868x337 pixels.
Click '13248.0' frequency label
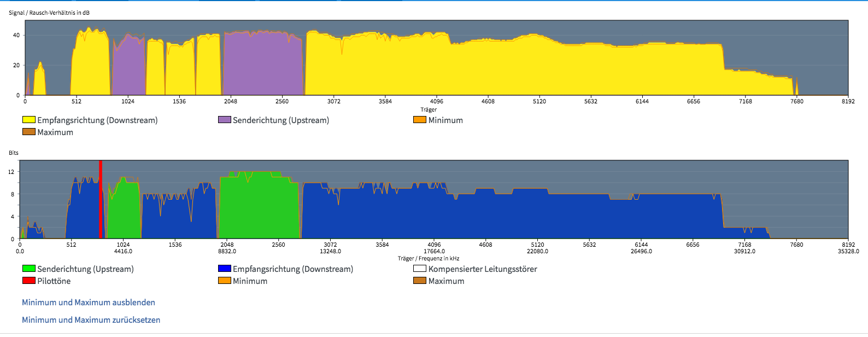coord(330,252)
